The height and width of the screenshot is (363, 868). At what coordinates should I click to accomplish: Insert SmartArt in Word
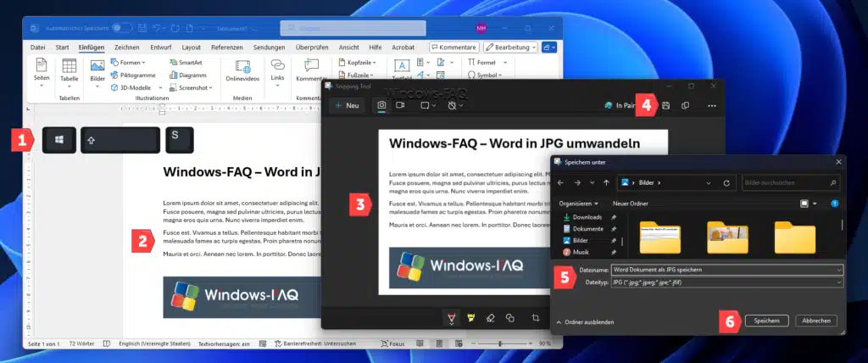pos(186,63)
